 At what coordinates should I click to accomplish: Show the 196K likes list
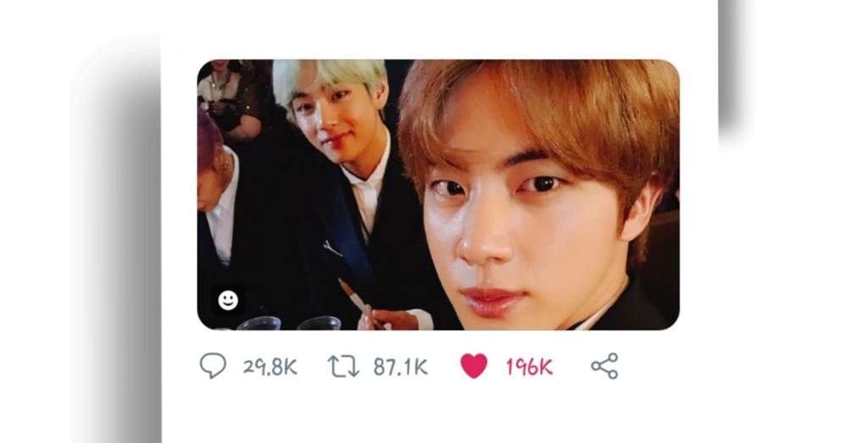tap(529, 367)
